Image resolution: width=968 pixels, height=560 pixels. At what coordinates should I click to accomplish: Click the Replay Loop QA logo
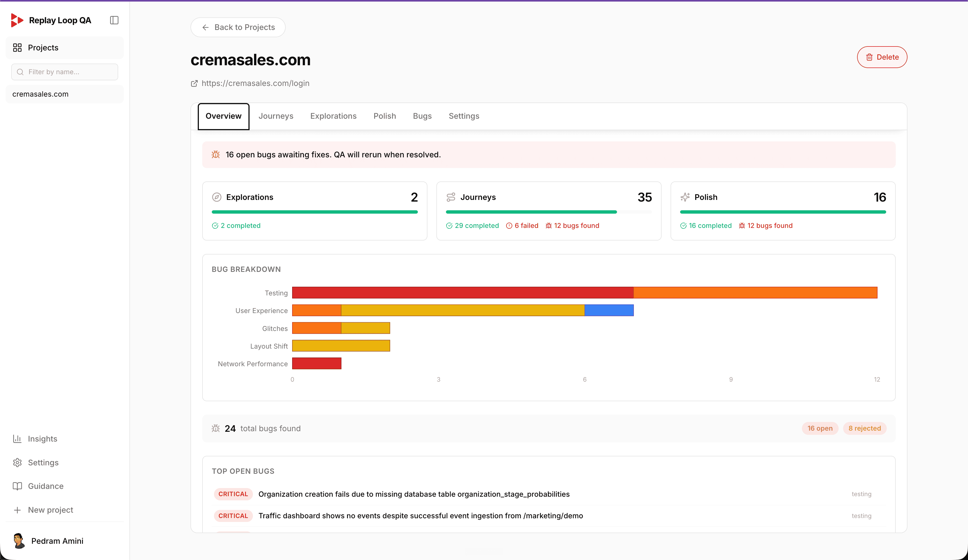[17, 20]
